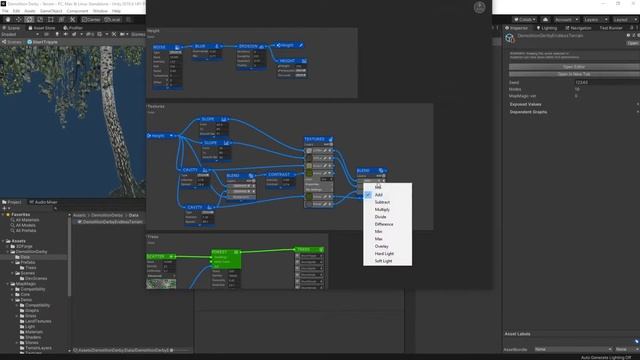
Task: Select the DemolitionDerby folder
Action: [x=31, y=252]
